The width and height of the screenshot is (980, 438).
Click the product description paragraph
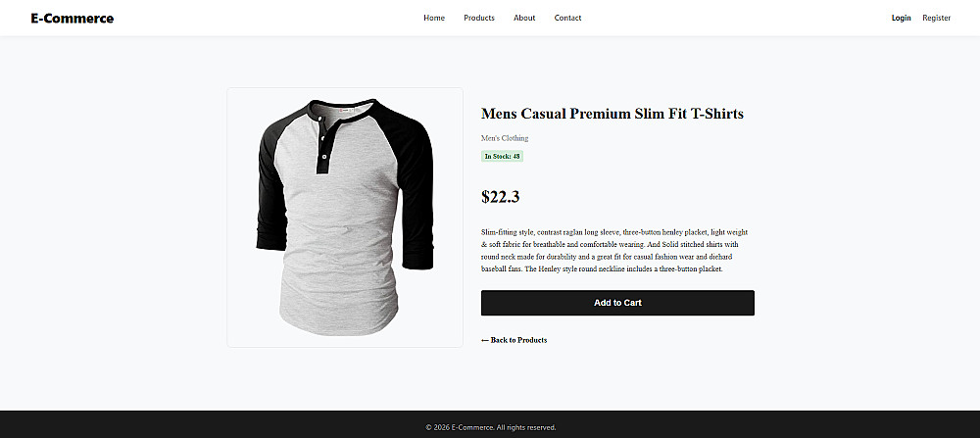pyautogui.click(x=614, y=251)
